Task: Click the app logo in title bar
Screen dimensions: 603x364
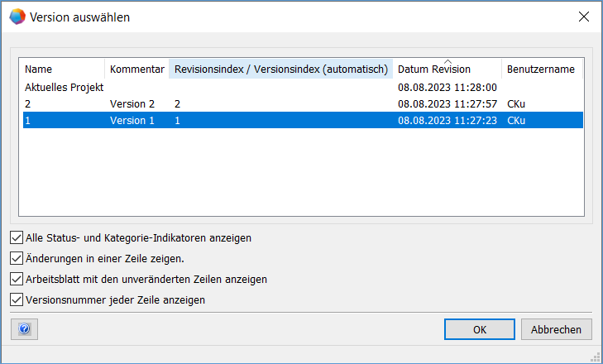Action: [17, 17]
